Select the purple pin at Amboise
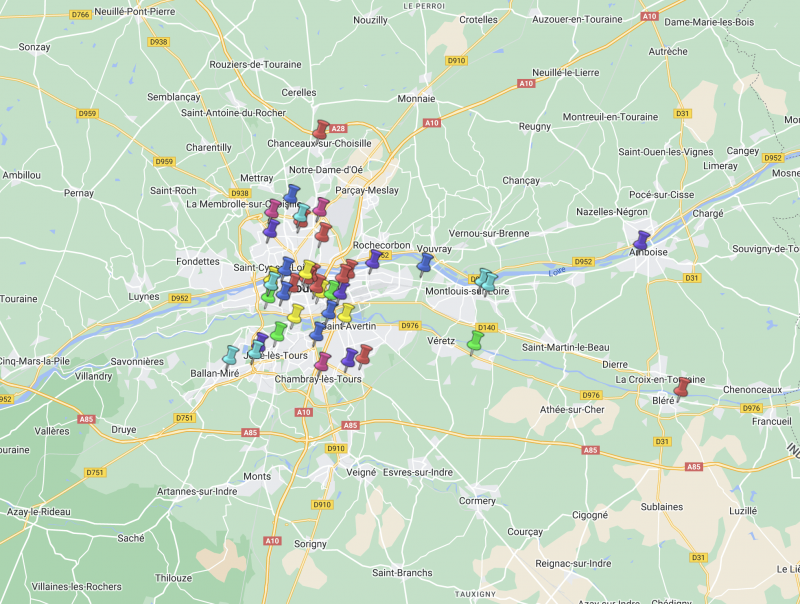This screenshot has width=800, height=604. (x=642, y=240)
